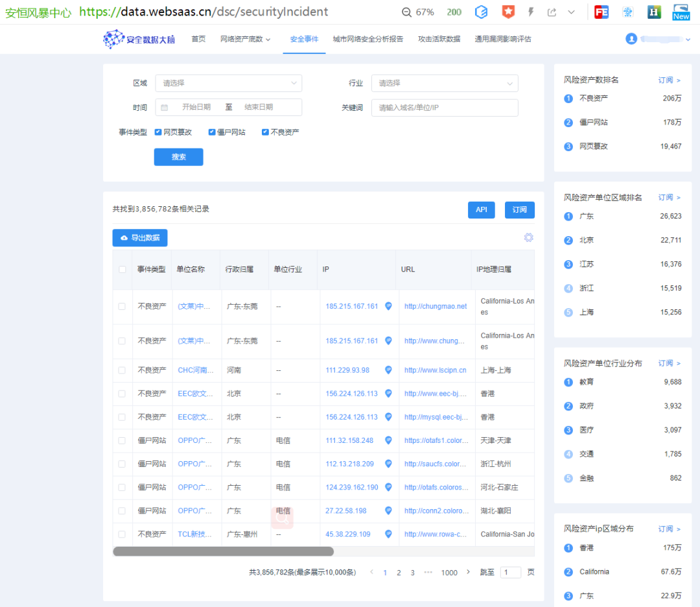This screenshot has width=700, height=607.
Task: Toggle the 僵尸网站 checkbox
Action: (x=211, y=132)
